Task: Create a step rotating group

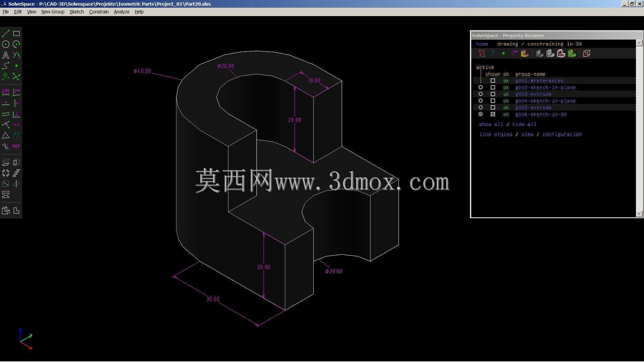Action: click(6, 173)
